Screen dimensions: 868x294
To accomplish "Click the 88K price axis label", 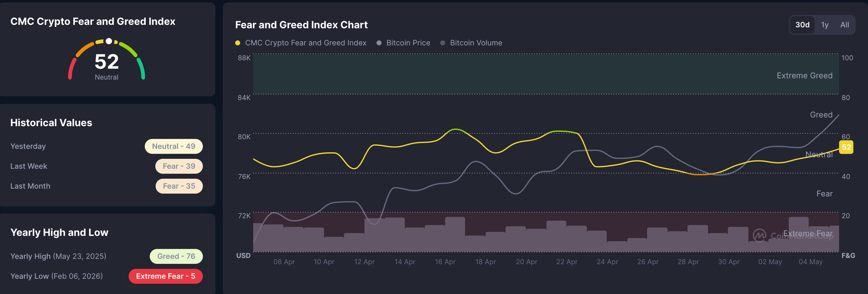I will click(x=244, y=58).
